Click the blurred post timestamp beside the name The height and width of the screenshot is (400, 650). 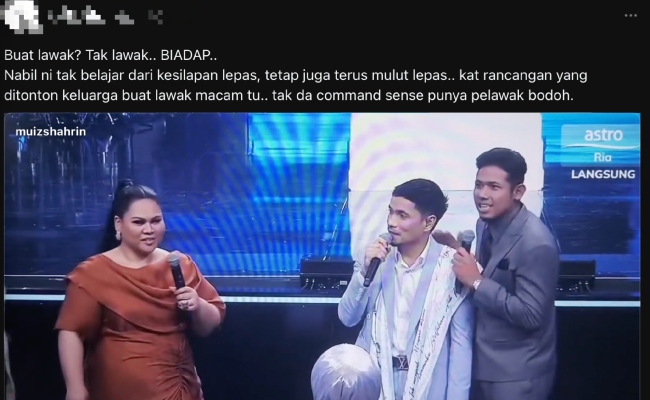[124, 17]
